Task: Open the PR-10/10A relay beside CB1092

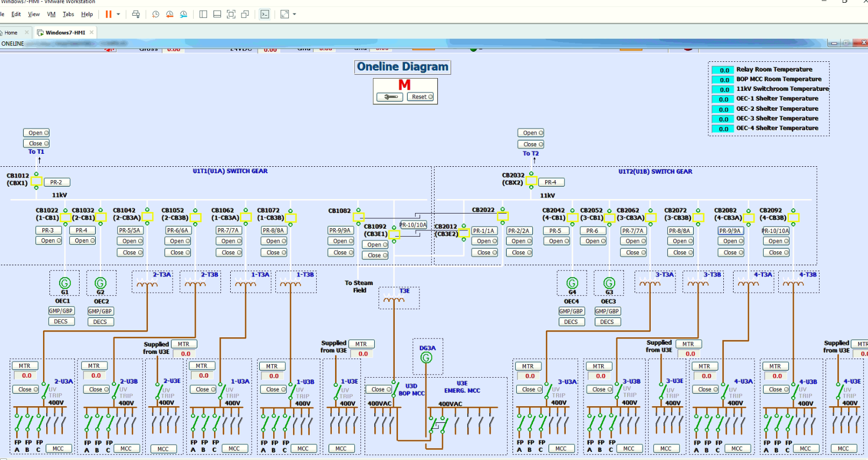Action: click(x=414, y=225)
